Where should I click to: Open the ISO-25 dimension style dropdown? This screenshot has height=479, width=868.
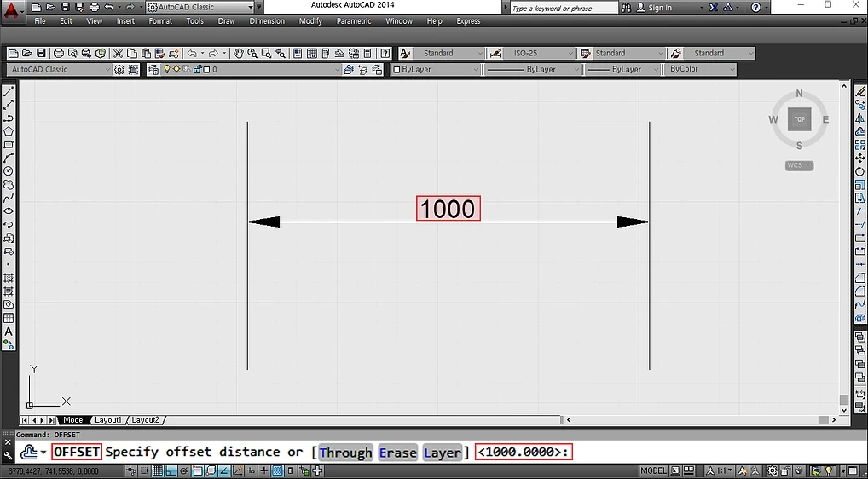click(x=540, y=53)
